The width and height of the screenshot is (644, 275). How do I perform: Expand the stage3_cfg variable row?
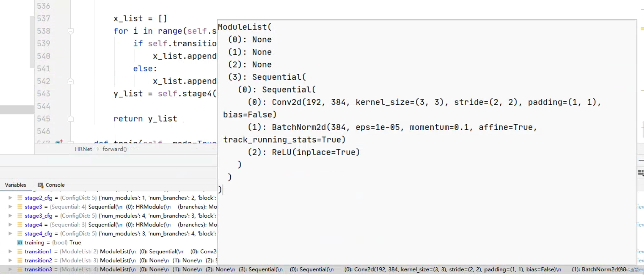(x=10, y=216)
